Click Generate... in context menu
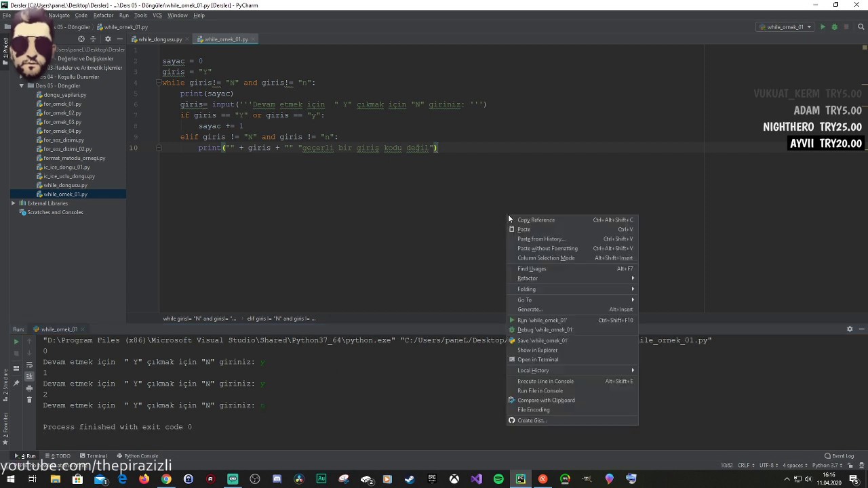Image resolution: width=868 pixels, height=488 pixels. pyautogui.click(x=572, y=309)
